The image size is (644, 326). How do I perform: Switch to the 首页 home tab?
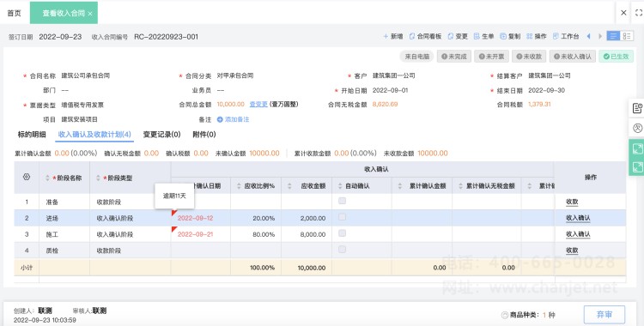pos(14,13)
